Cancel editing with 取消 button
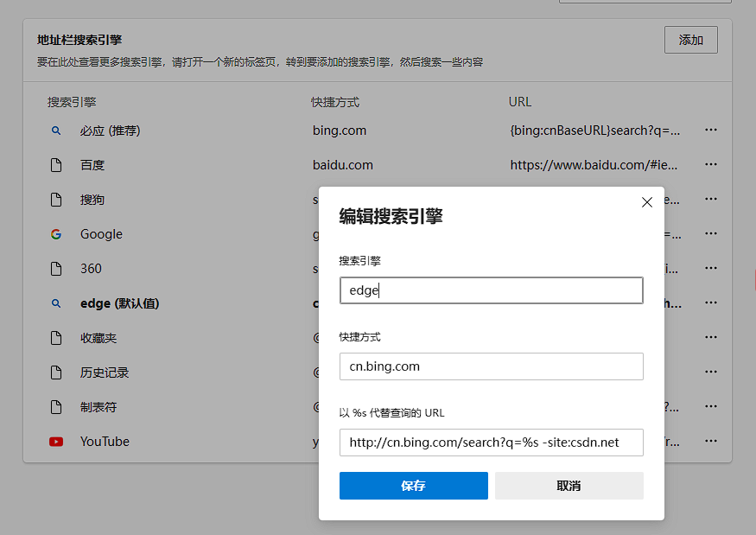 tap(569, 486)
